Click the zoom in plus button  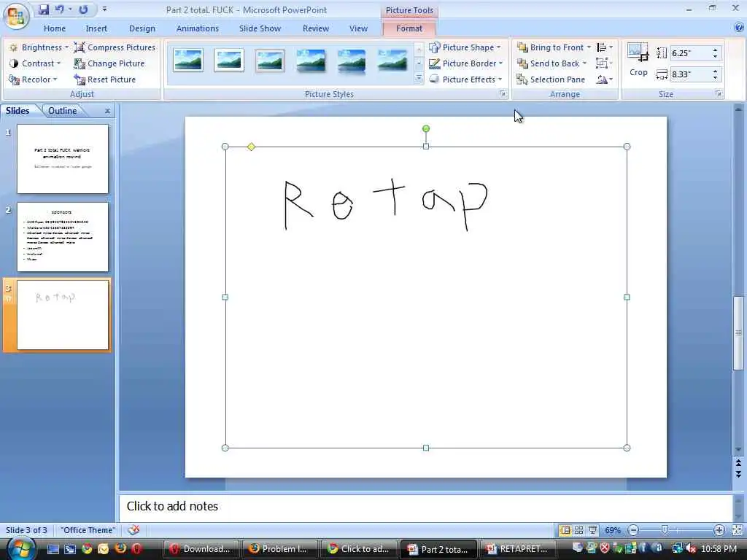[719, 530]
